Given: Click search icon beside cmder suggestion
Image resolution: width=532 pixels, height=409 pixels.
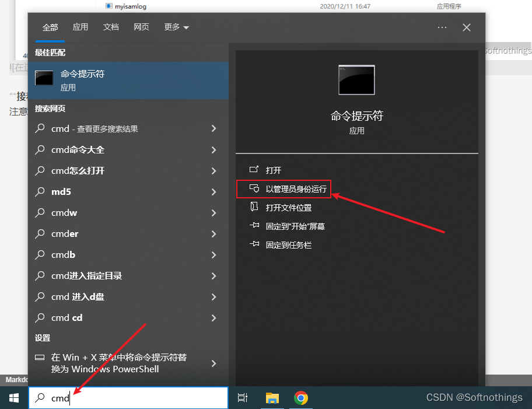Looking at the screenshot, I should [40, 233].
